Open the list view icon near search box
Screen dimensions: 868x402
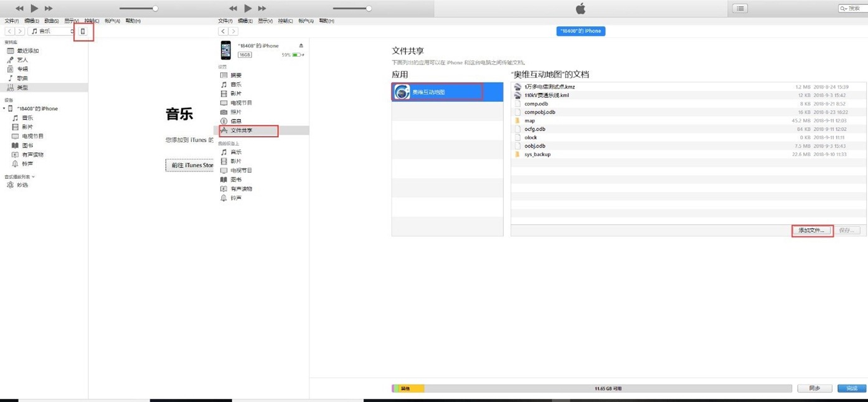coord(740,8)
